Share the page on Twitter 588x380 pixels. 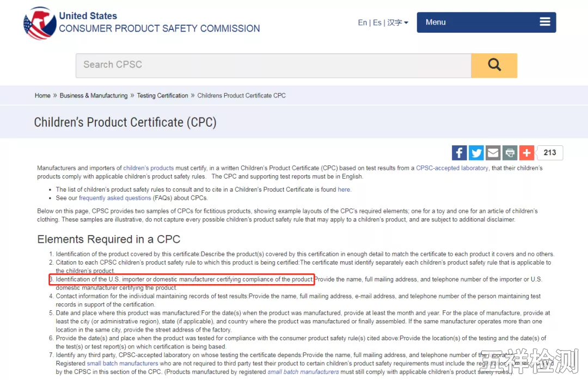pos(476,153)
